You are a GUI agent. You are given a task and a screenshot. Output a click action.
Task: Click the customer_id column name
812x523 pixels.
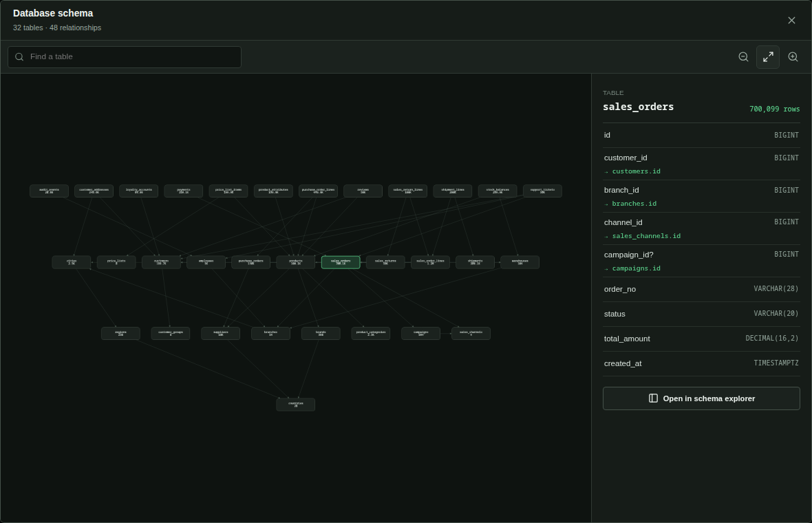tap(625, 158)
